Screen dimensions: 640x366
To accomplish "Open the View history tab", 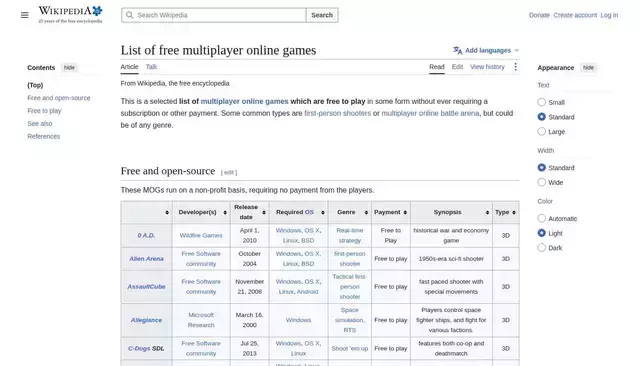I will coord(487,67).
